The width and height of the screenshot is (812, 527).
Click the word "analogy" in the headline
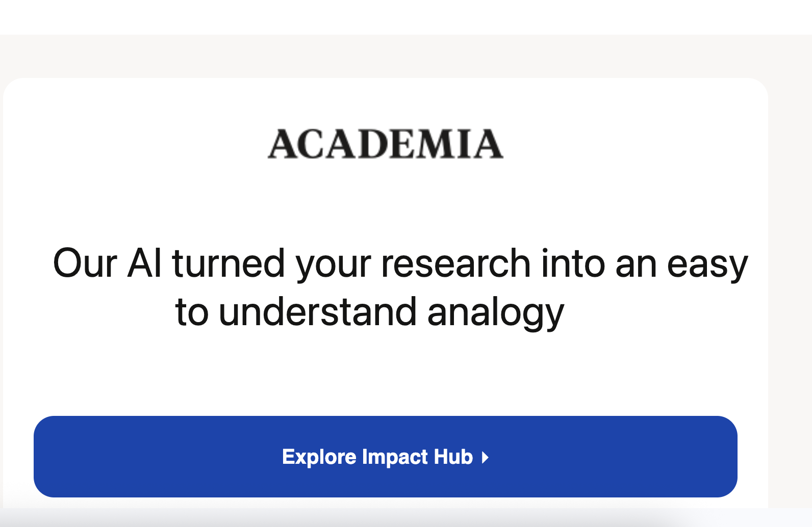(x=495, y=312)
